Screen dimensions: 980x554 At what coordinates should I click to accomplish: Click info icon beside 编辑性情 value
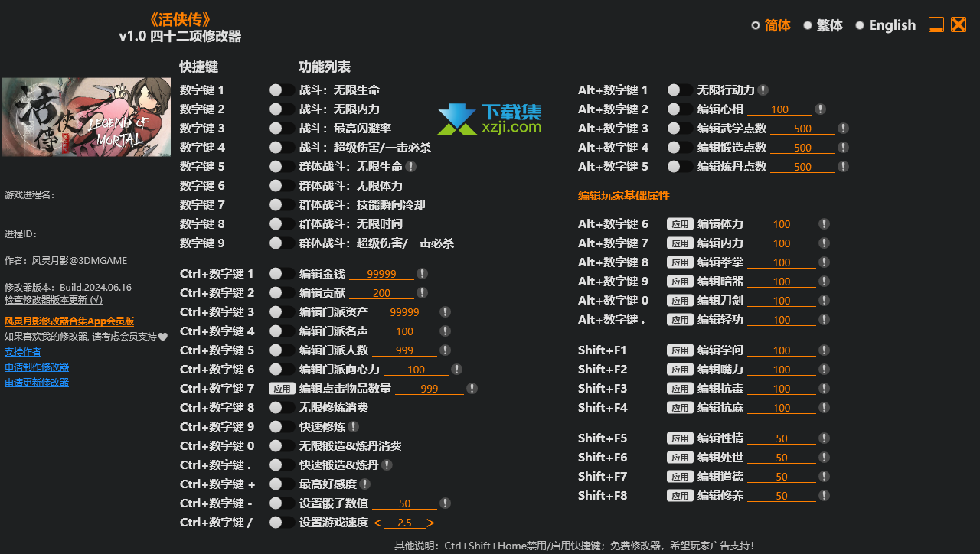(x=824, y=438)
